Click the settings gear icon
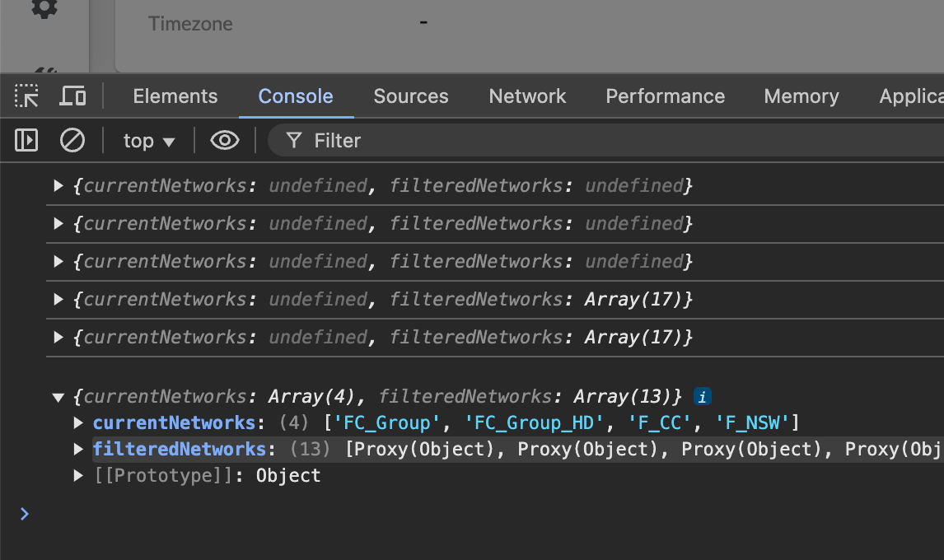Viewport: 944px width, 560px height. coord(44,9)
